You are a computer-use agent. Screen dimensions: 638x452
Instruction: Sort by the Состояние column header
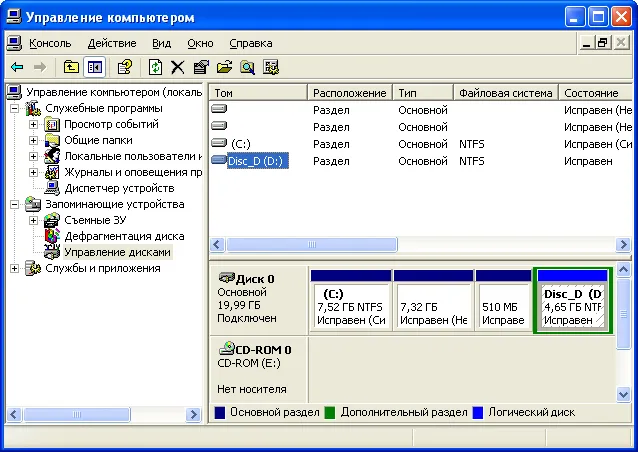[596, 93]
